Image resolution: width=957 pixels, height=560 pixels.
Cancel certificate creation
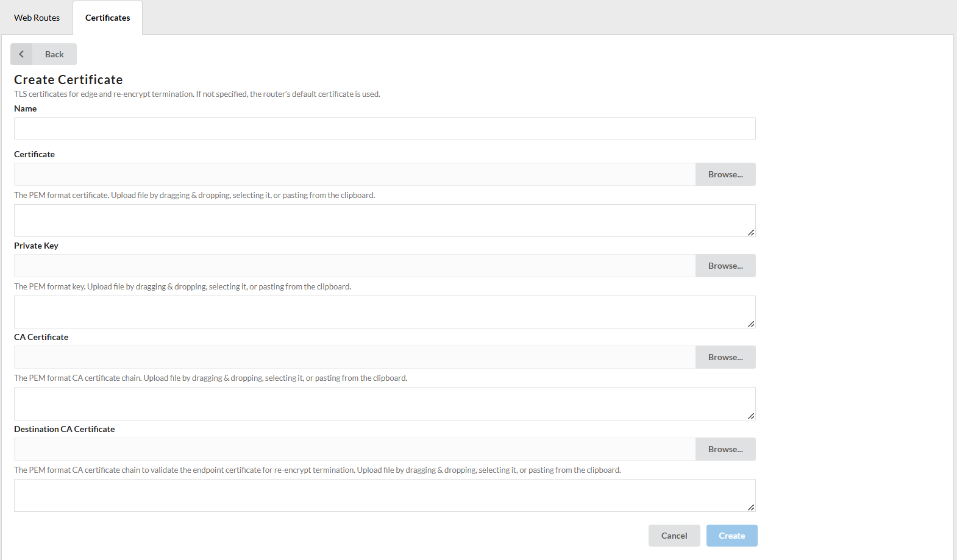[x=674, y=536]
